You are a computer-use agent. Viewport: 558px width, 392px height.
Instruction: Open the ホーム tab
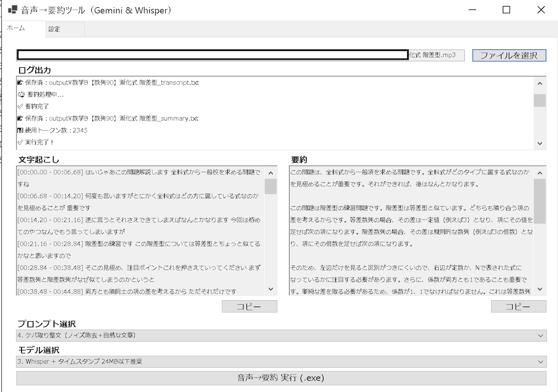(23, 28)
